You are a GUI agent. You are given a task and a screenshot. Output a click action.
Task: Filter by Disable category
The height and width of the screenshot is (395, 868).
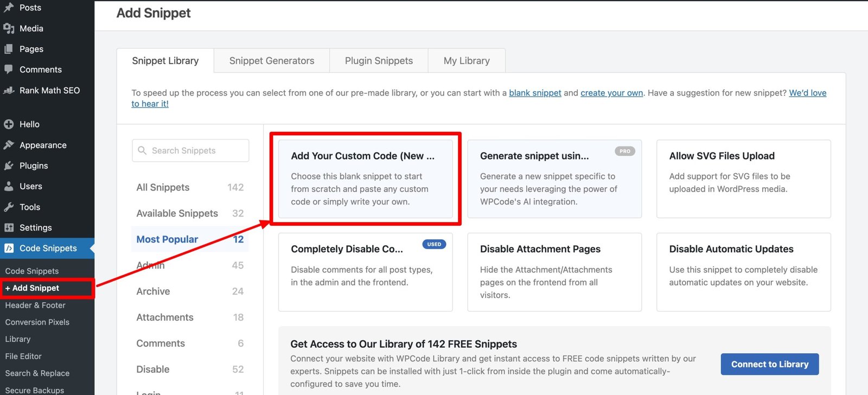[190, 369]
